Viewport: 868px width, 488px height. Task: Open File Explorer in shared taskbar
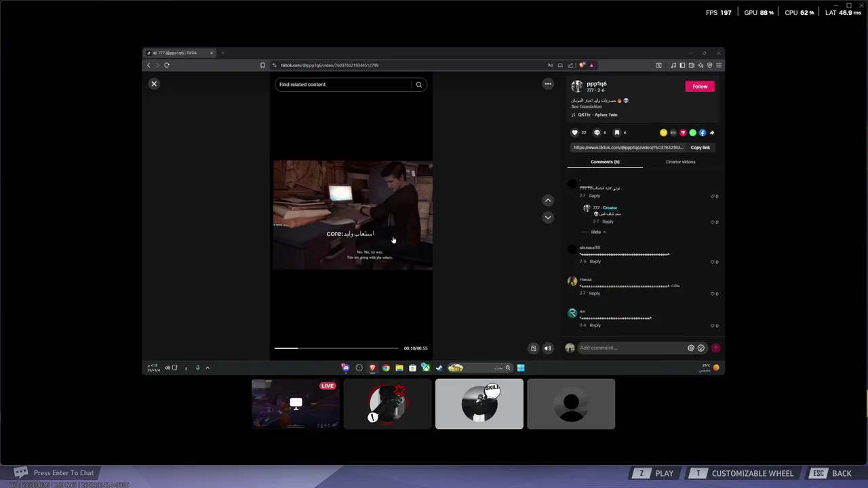[x=399, y=368]
